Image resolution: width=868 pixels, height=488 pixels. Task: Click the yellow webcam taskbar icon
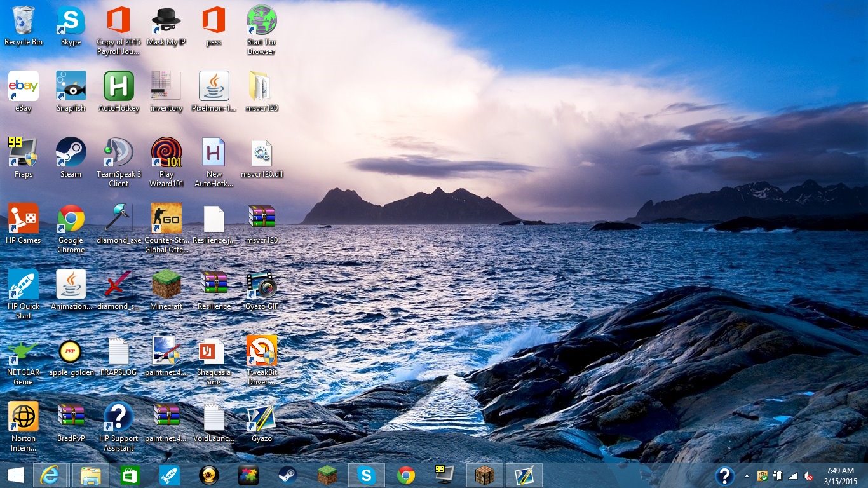pos(209,475)
